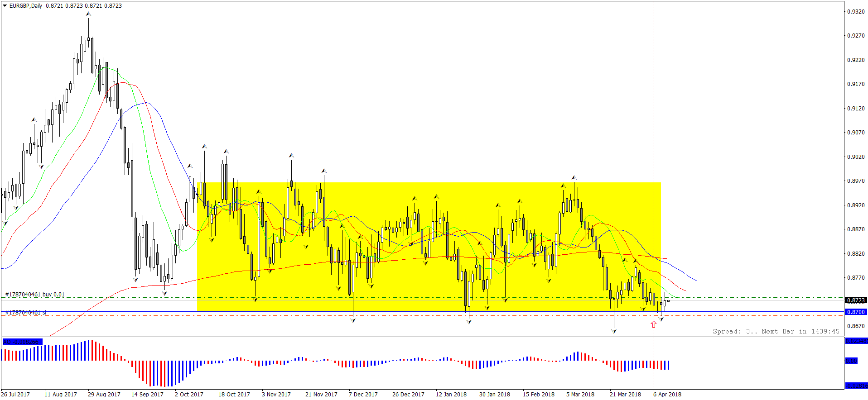Image resolution: width=868 pixels, height=400 pixels.
Task: Click the 26 Jul 2017 date label
Action: pyautogui.click(x=16, y=395)
